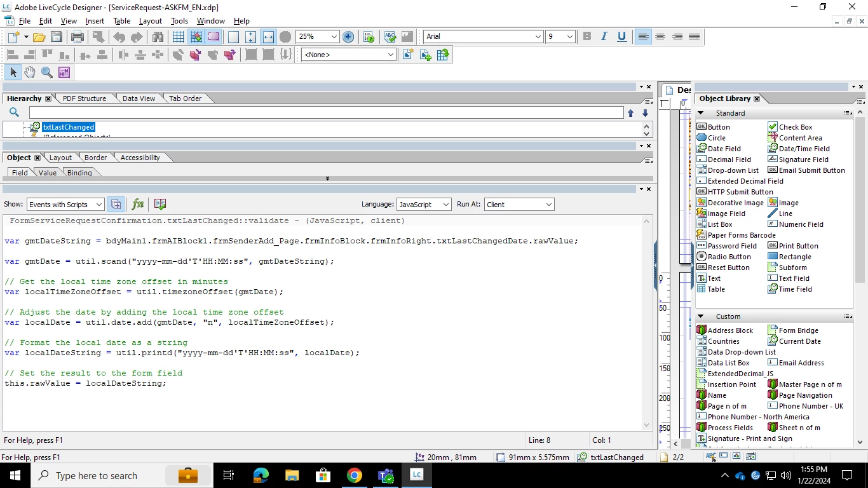Click the Find binoculars icon

point(158,37)
